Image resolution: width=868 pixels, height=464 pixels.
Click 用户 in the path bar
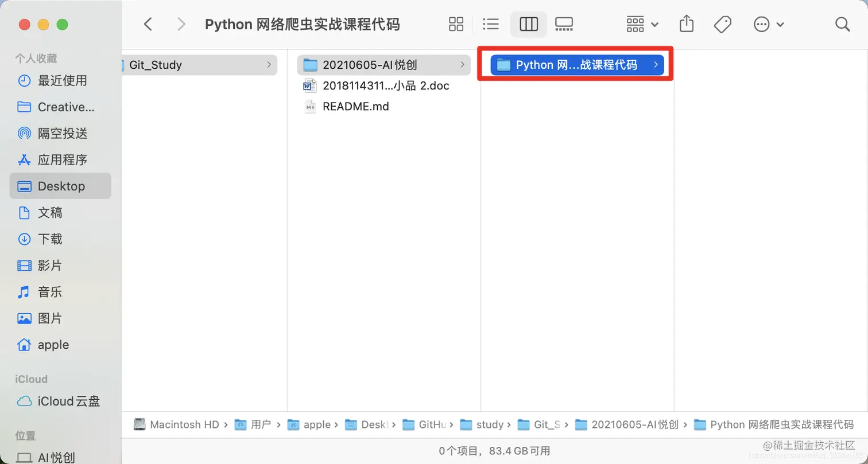click(x=253, y=424)
